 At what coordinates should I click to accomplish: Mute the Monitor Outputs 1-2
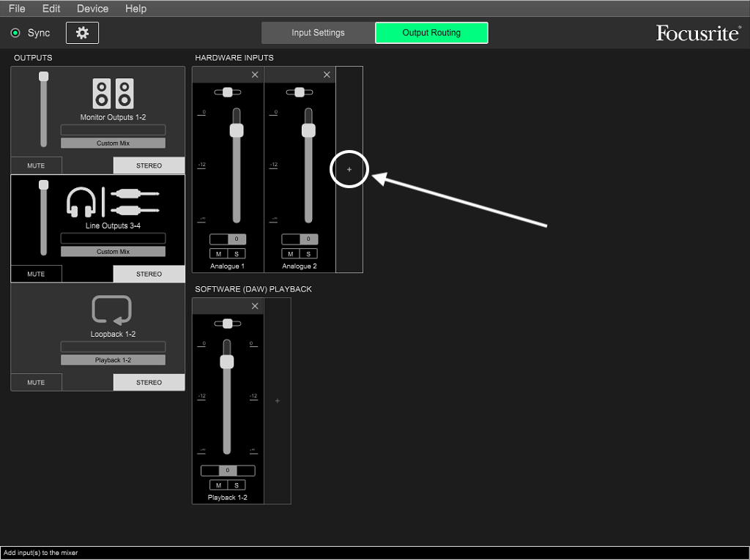tap(36, 165)
